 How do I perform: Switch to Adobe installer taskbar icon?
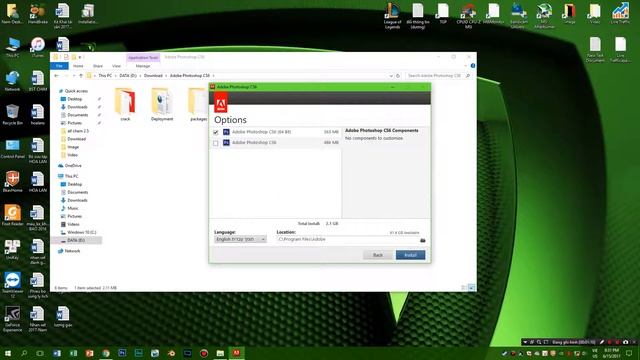point(236,353)
